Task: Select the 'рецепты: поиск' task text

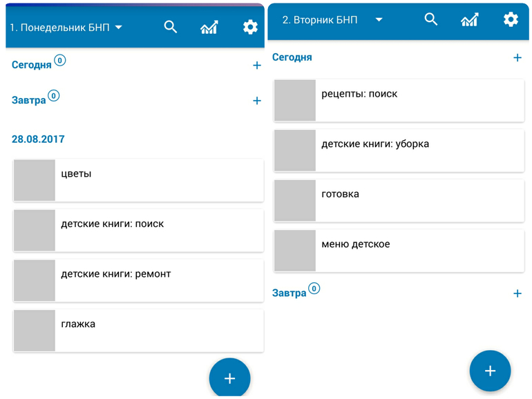Action: [x=359, y=94]
